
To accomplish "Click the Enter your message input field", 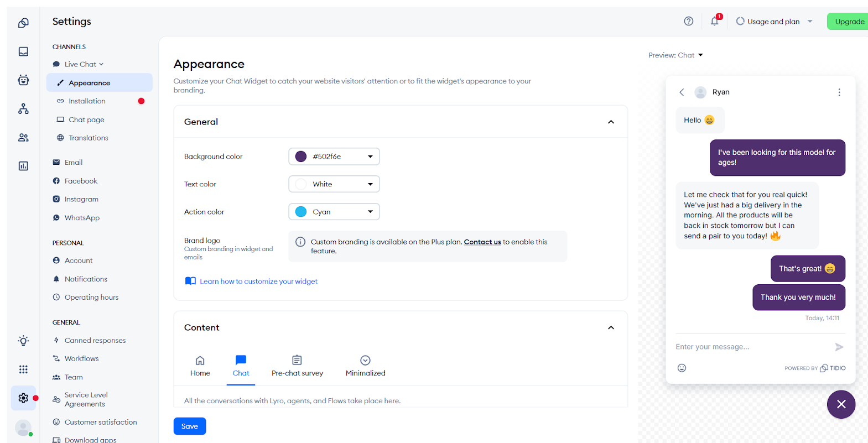I will pyautogui.click(x=752, y=347).
